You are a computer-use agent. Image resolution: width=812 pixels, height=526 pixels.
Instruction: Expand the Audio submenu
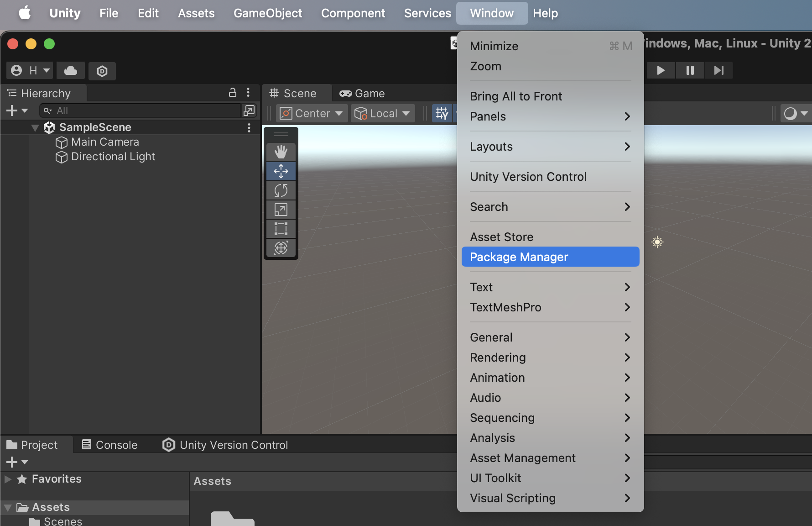[551, 398]
